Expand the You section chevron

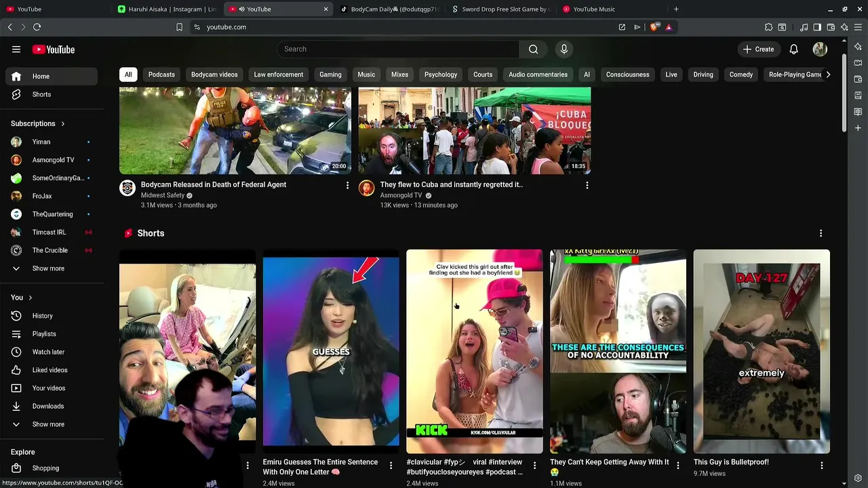tap(30, 298)
